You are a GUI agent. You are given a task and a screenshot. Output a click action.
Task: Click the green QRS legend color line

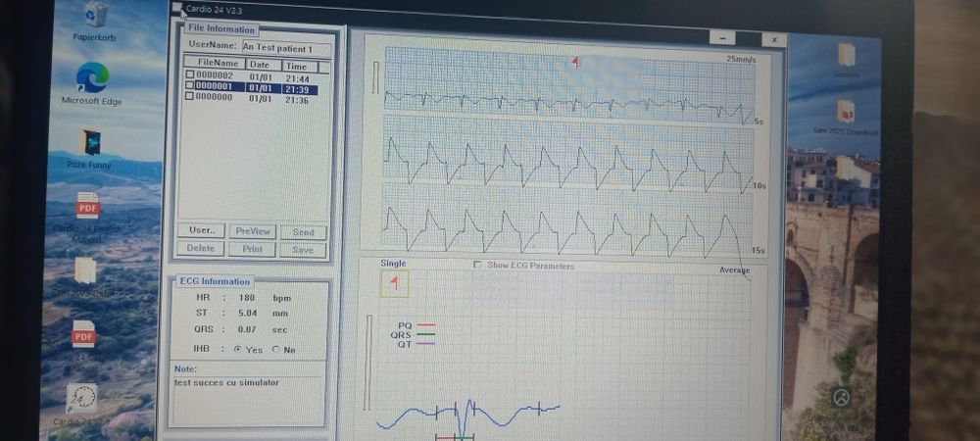click(425, 334)
